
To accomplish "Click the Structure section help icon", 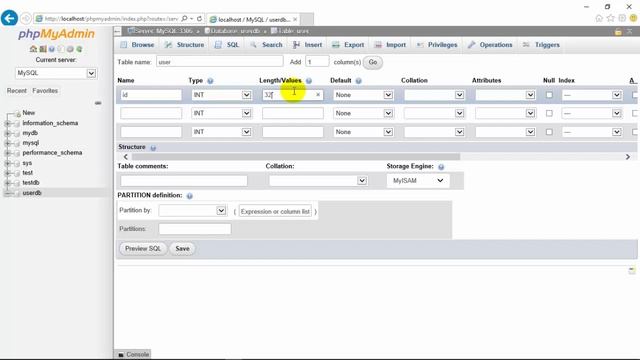I will coord(153,148).
